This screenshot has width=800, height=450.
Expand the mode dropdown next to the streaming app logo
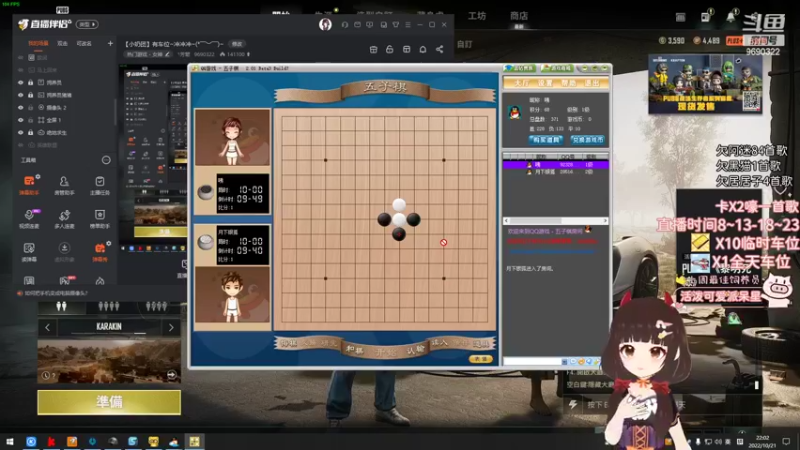coord(87,24)
